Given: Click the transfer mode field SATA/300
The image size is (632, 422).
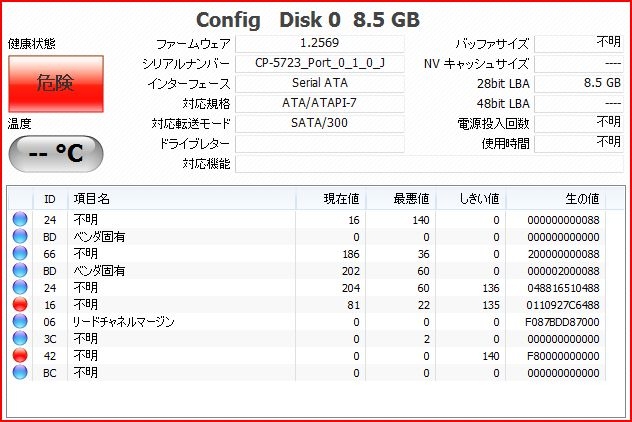Looking at the screenshot, I should [319, 123].
